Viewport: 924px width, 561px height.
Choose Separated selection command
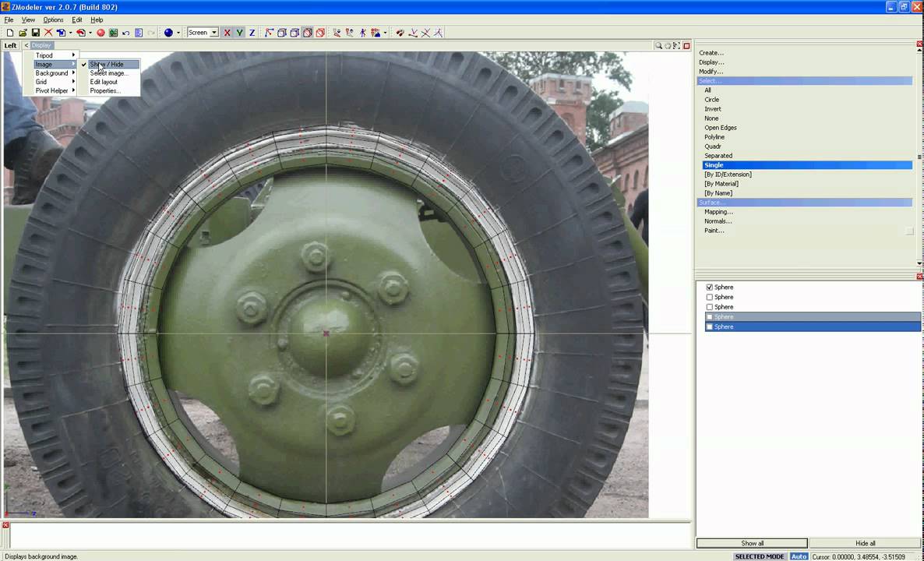coord(718,156)
